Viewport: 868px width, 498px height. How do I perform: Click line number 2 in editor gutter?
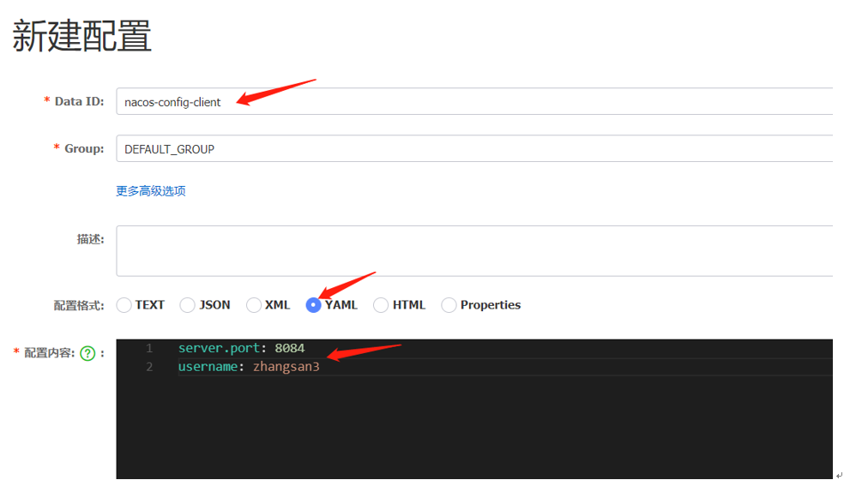tap(149, 367)
